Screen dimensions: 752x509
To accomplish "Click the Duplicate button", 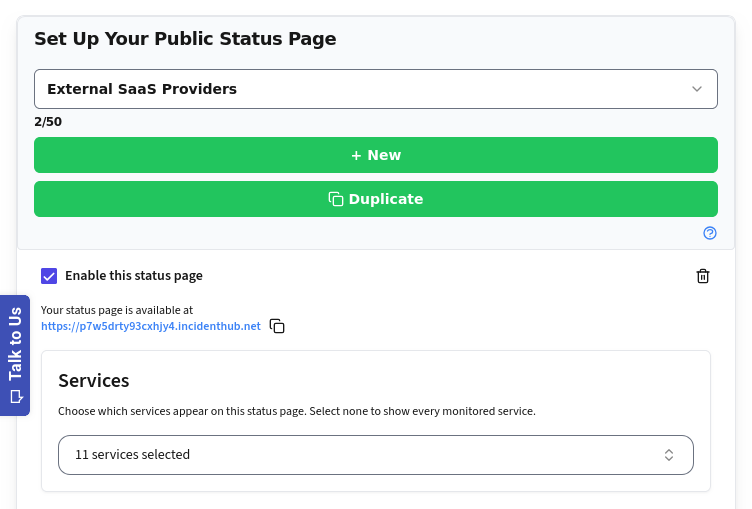I will point(376,199).
